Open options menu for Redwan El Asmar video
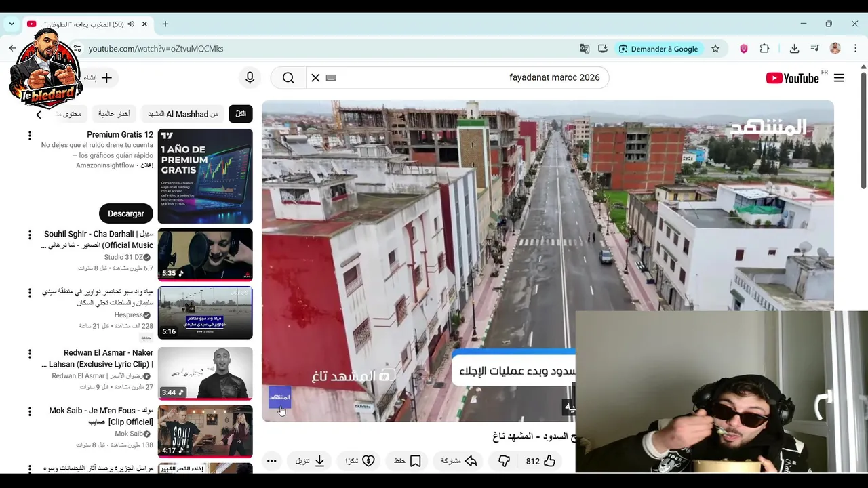Viewport: 868px width, 488px height. click(29, 354)
